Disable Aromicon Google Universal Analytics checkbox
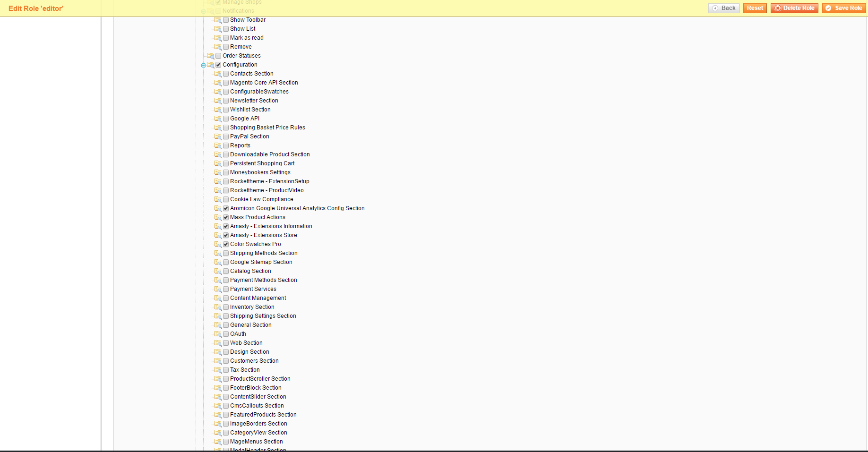This screenshot has width=868, height=452. (x=226, y=208)
